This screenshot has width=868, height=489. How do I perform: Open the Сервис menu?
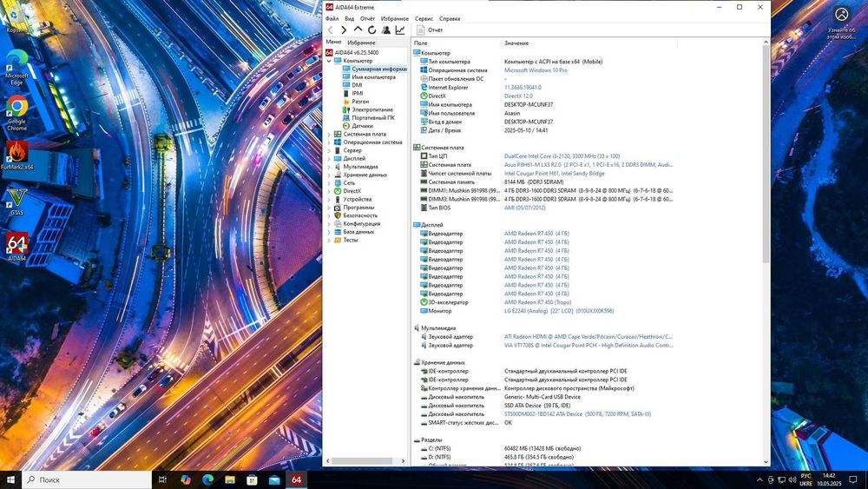(424, 18)
